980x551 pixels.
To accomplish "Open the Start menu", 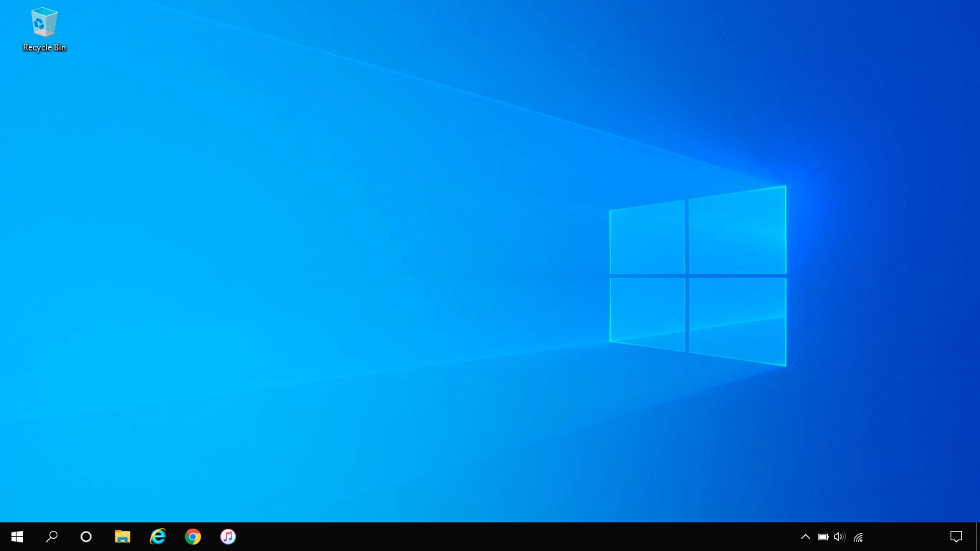I will [17, 536].
